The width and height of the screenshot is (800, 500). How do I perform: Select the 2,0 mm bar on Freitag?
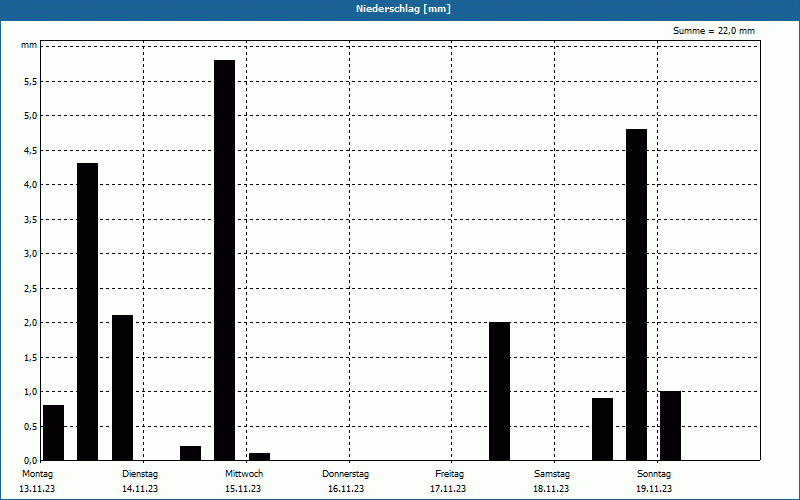pos(499,391)
